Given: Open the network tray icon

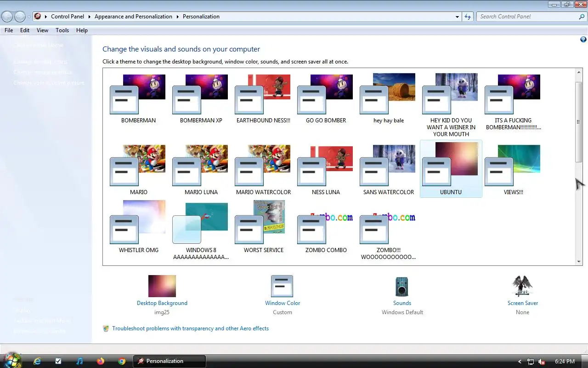Looking at the screenshot, I should point(531,362).
